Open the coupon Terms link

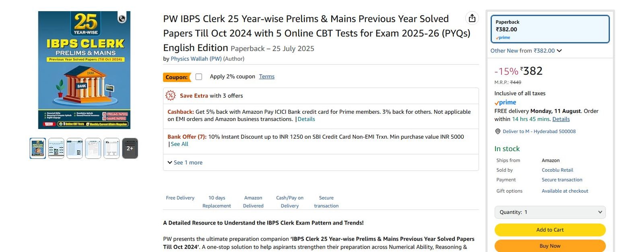(266, 77)
